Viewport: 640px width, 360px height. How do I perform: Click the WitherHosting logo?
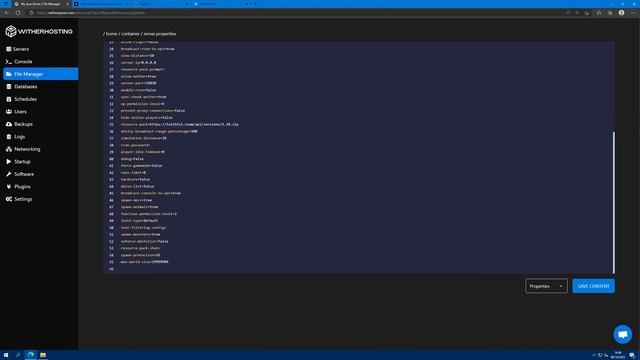coord(39,31)
